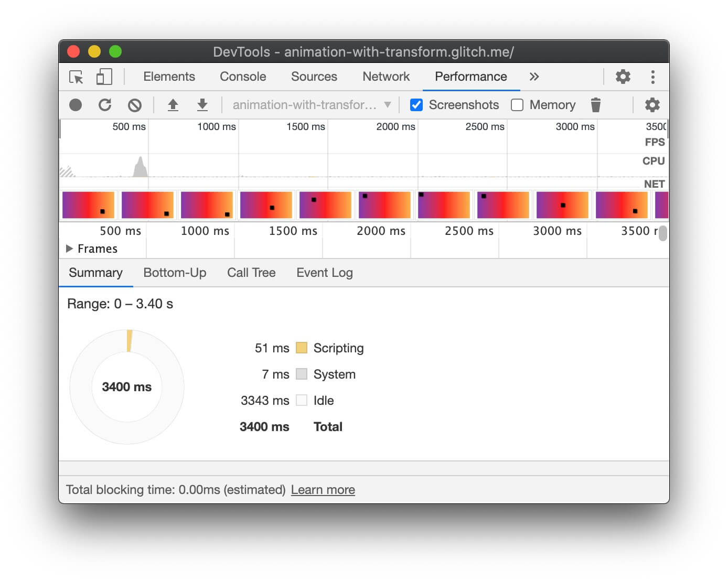Image resolution: width=728 pixels, height=581 pixels.
Task: Clear the current recording
Action: point(135,105)
